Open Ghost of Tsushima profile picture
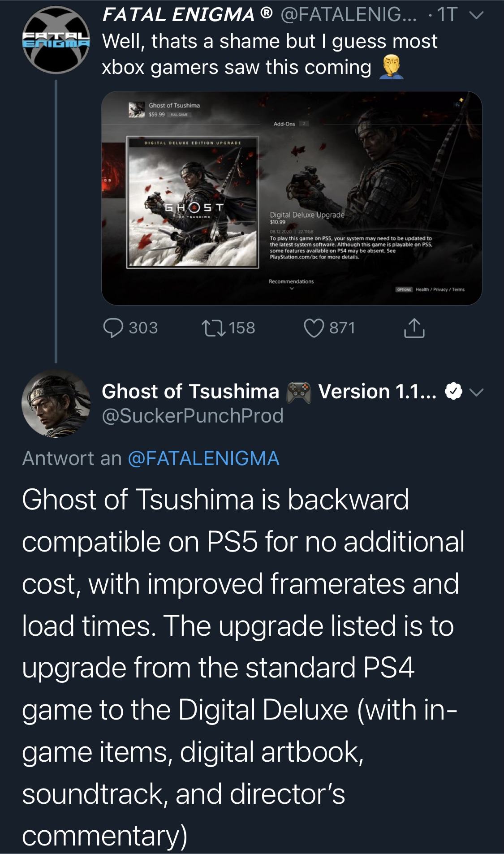Screen dimensions: 504x854 tap(56, 403)
